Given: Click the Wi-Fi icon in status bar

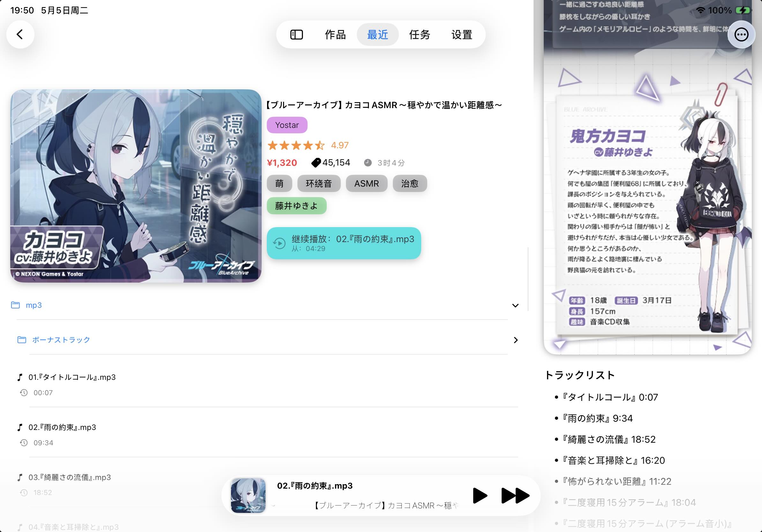Looking at the screenshot, I should (700, 11).
